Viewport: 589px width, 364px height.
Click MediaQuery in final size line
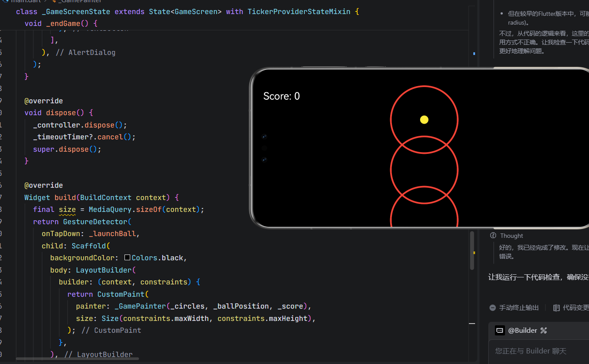(x=110, y=209)
